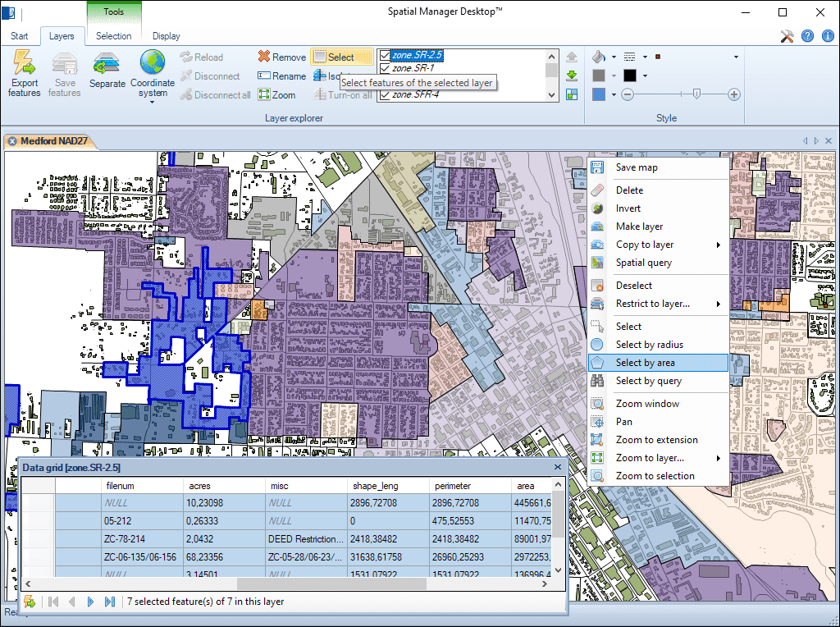
Task: Click the blue info icon
Action: 828,36
